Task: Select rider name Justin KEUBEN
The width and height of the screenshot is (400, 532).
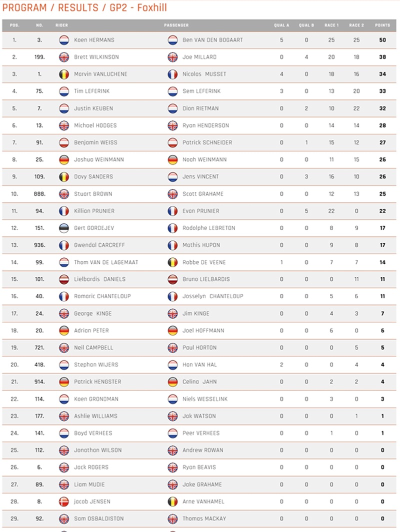Action: coord(93,108)
